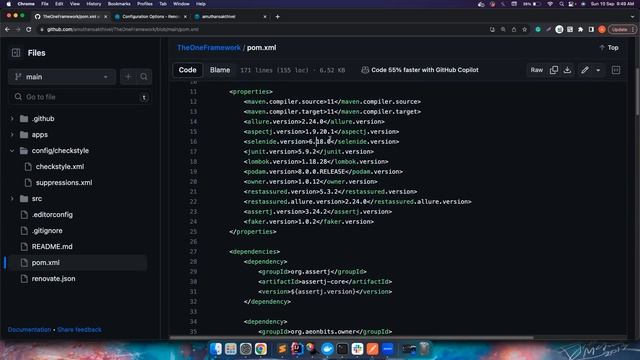This screenshot has height=360, width=640.
Task: Switch to Configuration Options tab
Action: click(150, 17)
